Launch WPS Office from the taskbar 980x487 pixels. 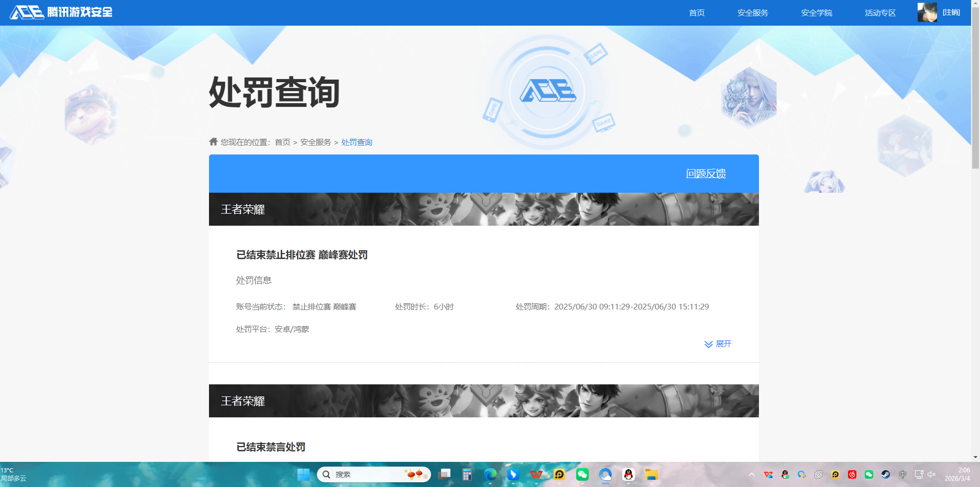pyautogui.click(x=536, y=474)
